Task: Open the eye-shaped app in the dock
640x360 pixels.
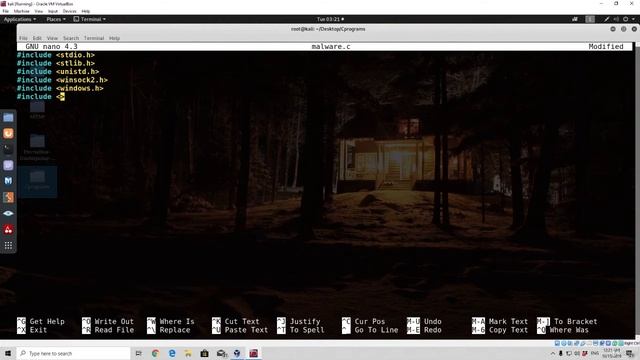Action: (x=8, y=213)
